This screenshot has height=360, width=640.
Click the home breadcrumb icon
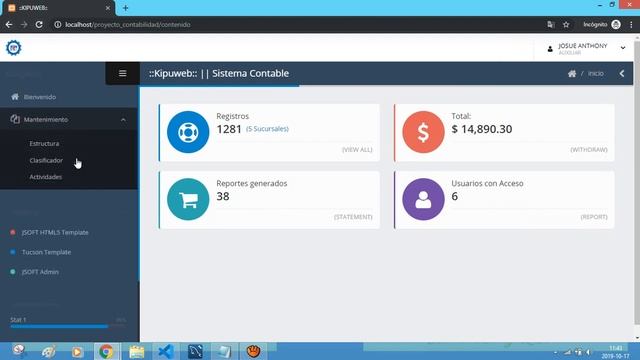[x=572, y=73]
